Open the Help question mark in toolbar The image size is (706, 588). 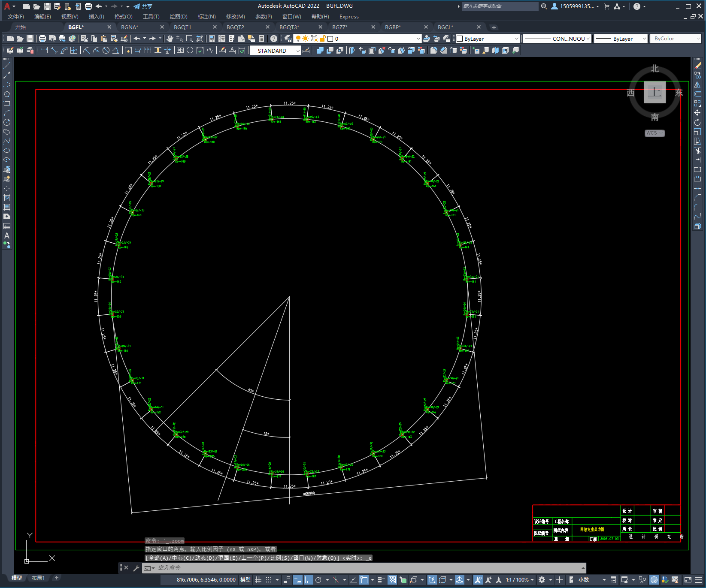click(x=274, y=39)
